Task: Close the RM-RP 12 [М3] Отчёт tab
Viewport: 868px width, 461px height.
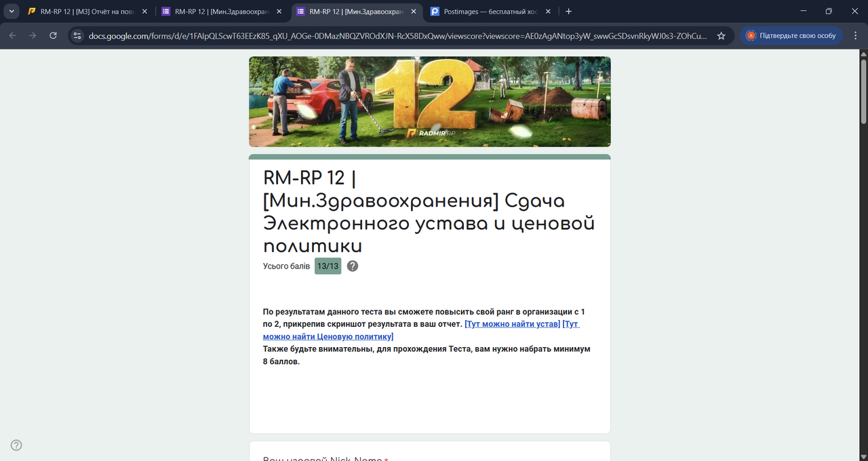Action: coord(144,12)
